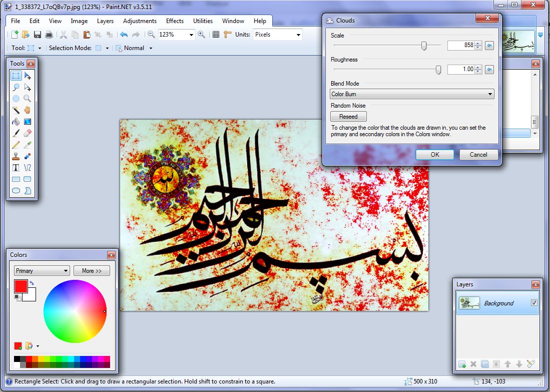The image size is (550, 392).
Task: Toggle Background layer visibility checkbox
Action: click(534, 302)
